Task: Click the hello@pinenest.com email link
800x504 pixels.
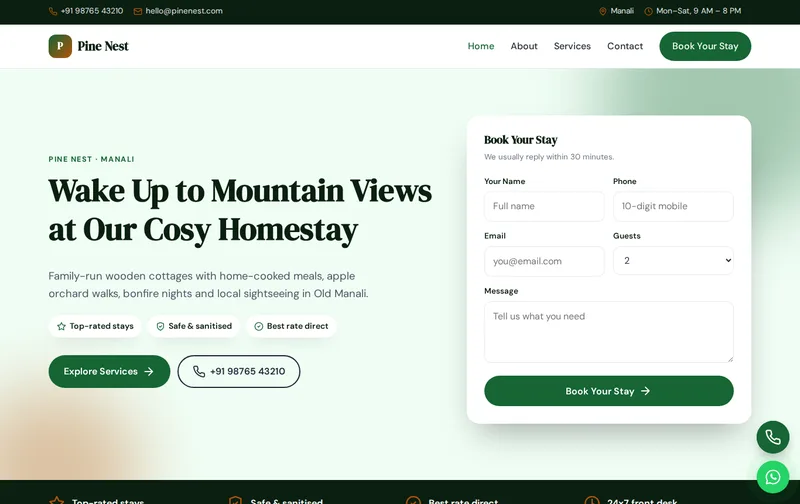Action: tap(184, 11)
